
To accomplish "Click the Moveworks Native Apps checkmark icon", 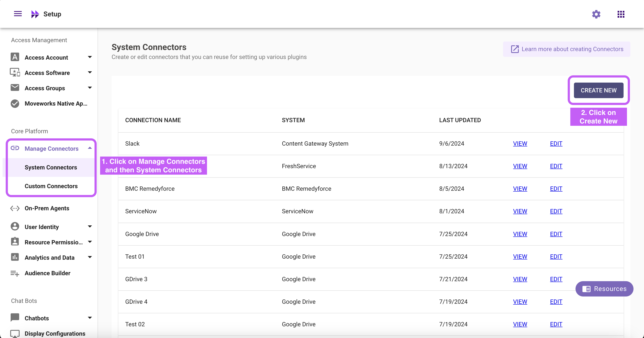I will 15,103.
